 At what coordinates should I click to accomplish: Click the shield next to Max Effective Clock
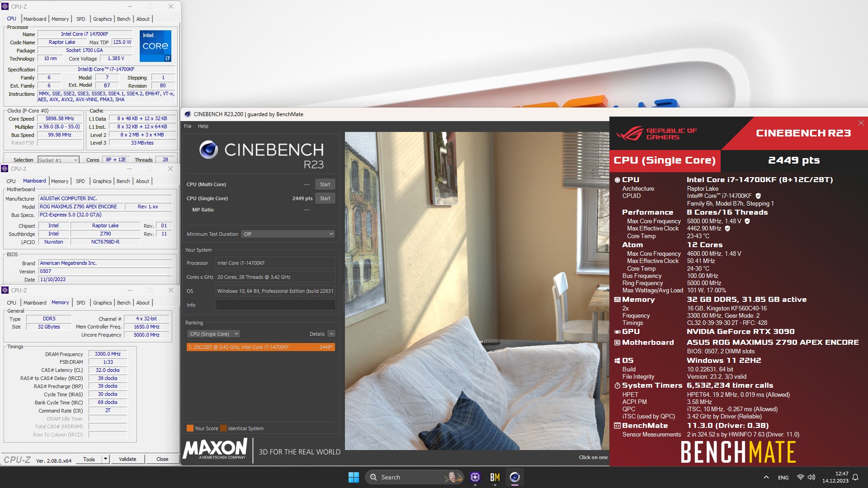pyautogui.click(x=727, y=229)
